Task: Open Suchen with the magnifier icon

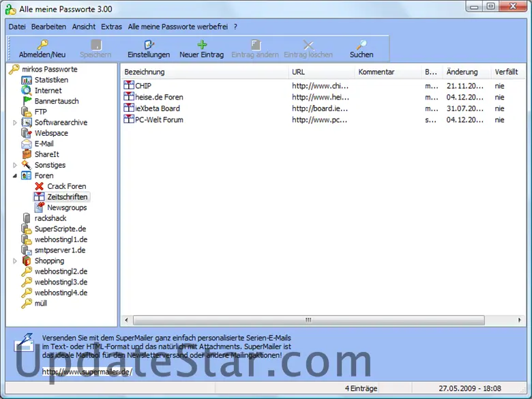Action: (361, 44)
